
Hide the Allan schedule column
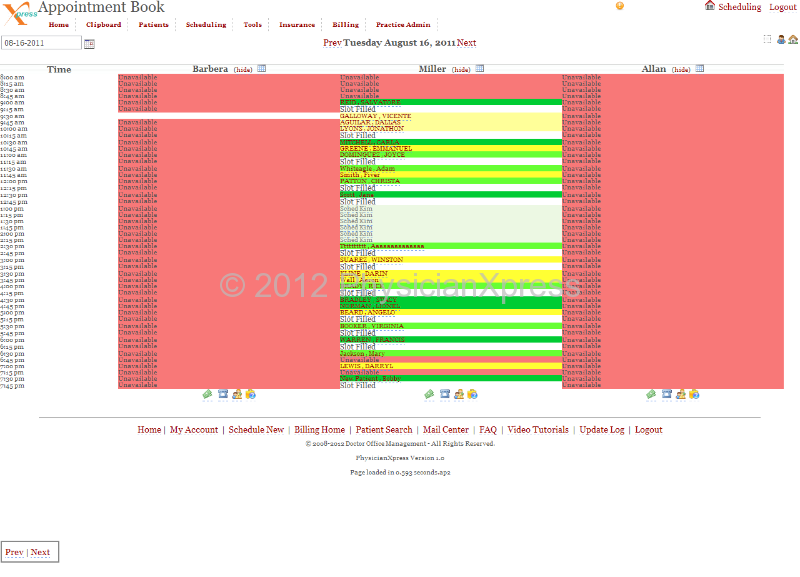pyautogui.click(x=680, y=70)
